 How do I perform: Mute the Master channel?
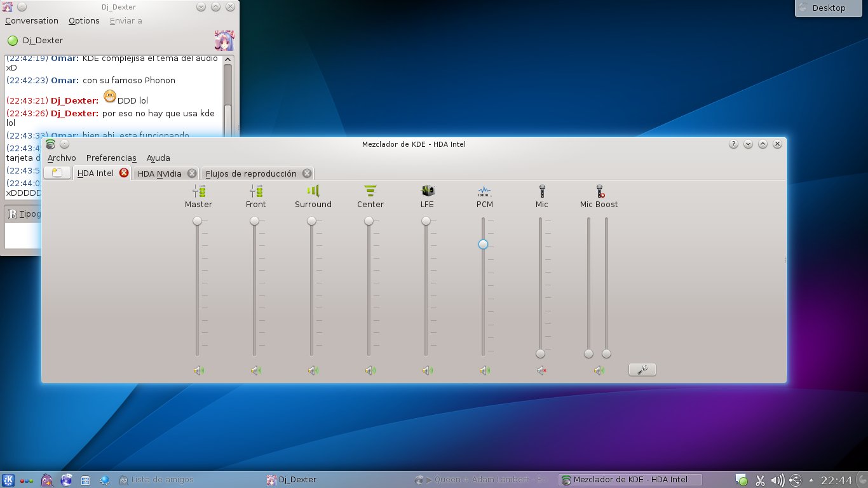point(199,370)
